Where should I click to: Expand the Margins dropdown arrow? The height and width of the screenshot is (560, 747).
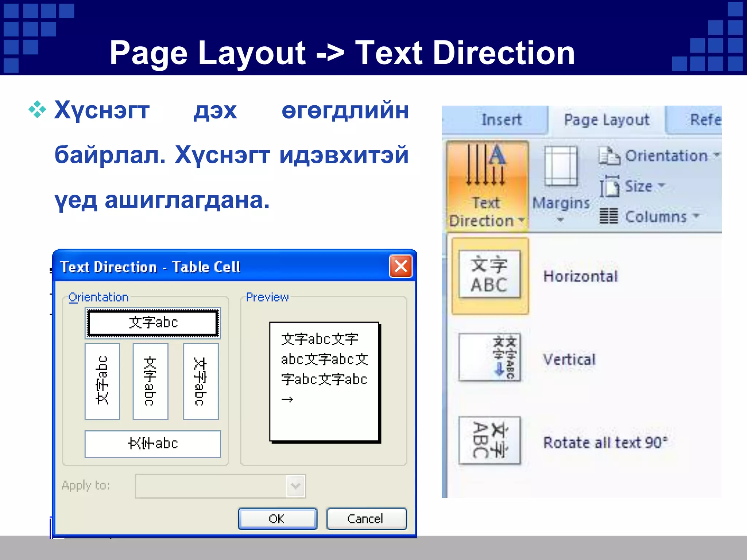coord(560,220)
